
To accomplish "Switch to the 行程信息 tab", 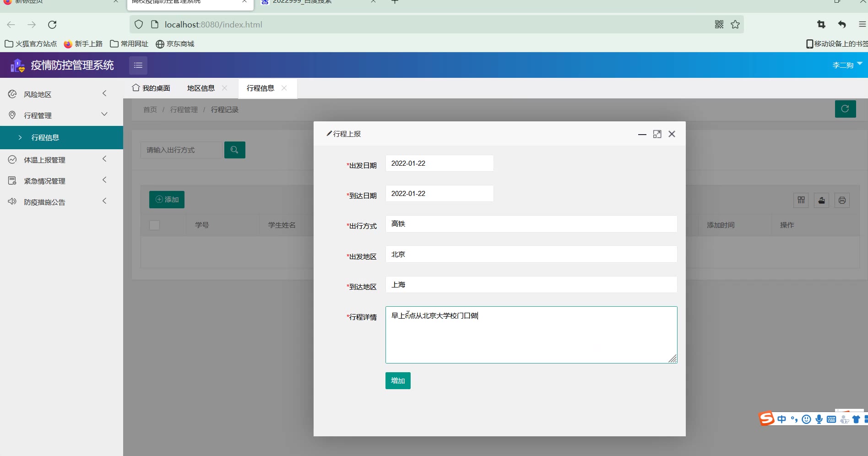I will (260, 88).
